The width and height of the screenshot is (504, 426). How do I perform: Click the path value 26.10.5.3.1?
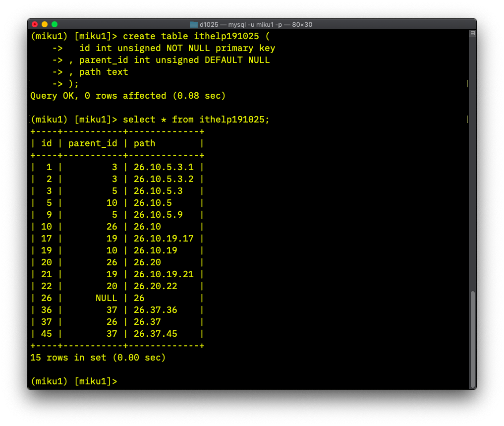pos(164,167)
